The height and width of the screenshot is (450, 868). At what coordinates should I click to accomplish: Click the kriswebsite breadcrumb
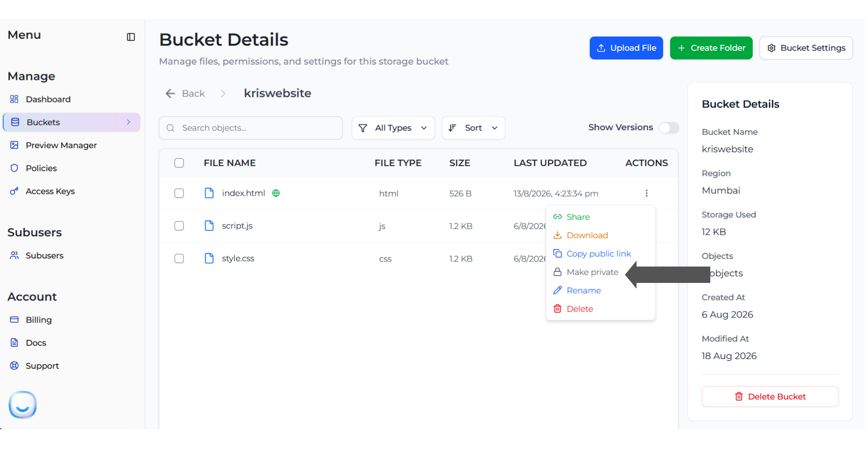[x=277, y=93]
